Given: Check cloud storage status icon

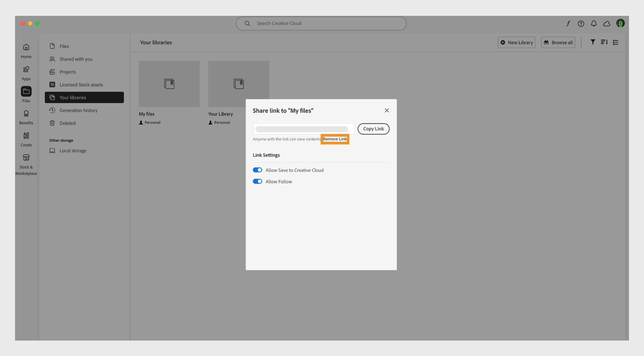Looking at the screenshot, I should [606, 23].
